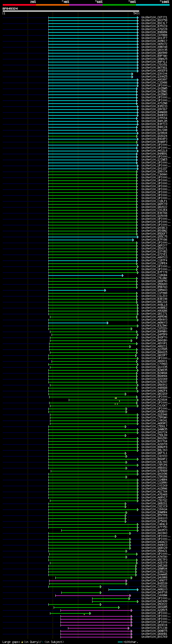Select label UniRef100_Q30I04
The width and height of the screenshot is (172, 644).
[x=154, y=74]
